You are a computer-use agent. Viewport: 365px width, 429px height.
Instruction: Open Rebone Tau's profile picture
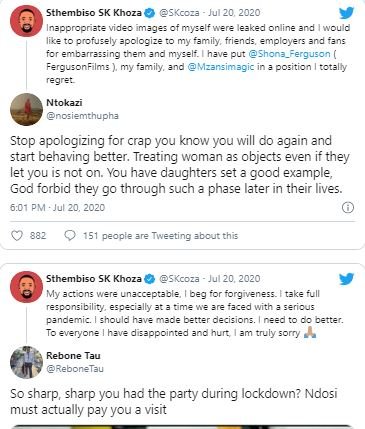pos(27,363)
